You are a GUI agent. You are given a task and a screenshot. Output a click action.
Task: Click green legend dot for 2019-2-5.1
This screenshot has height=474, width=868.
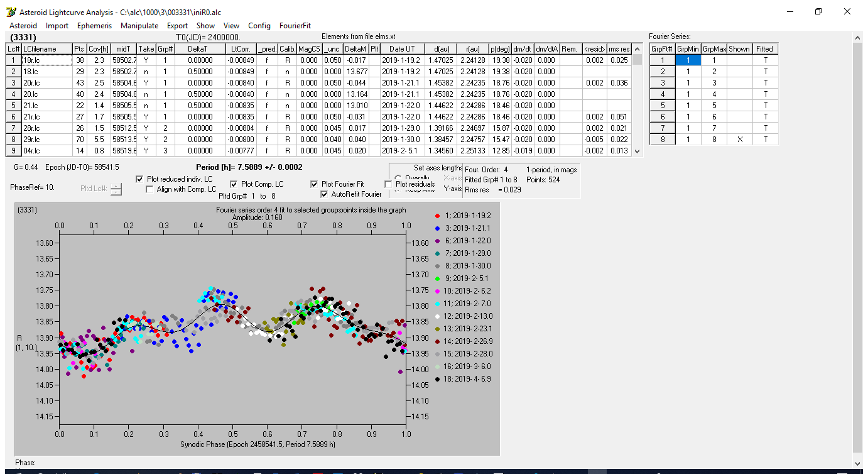pos(437,278)
